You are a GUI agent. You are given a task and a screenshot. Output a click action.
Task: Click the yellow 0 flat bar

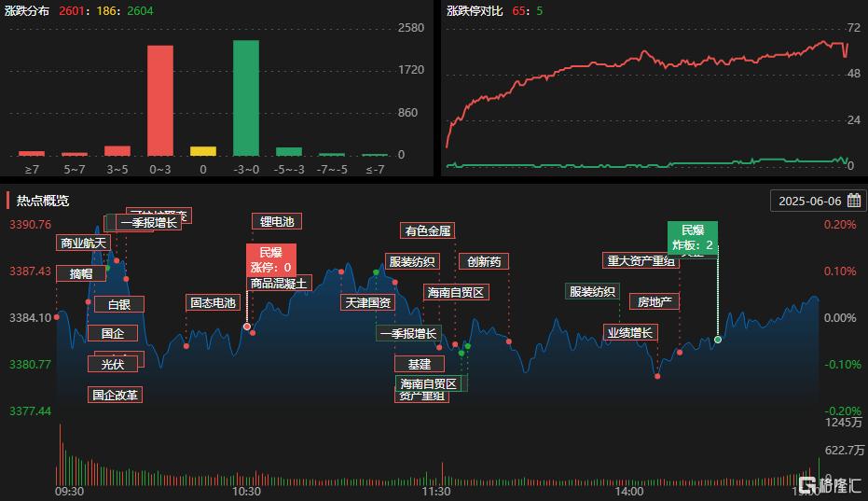pos(203,151)
